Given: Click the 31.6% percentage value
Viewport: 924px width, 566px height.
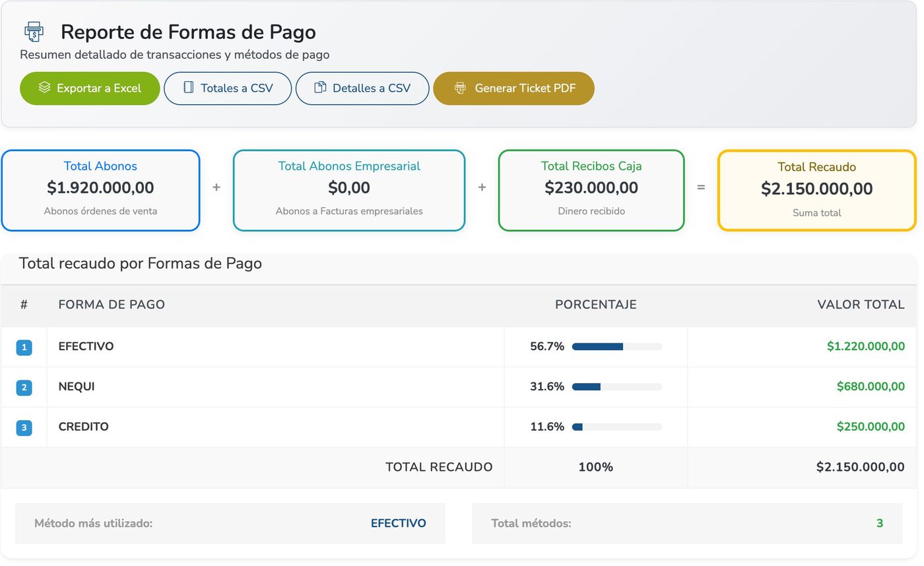Looking at the screenshot, I should click(x=547, y=387).
